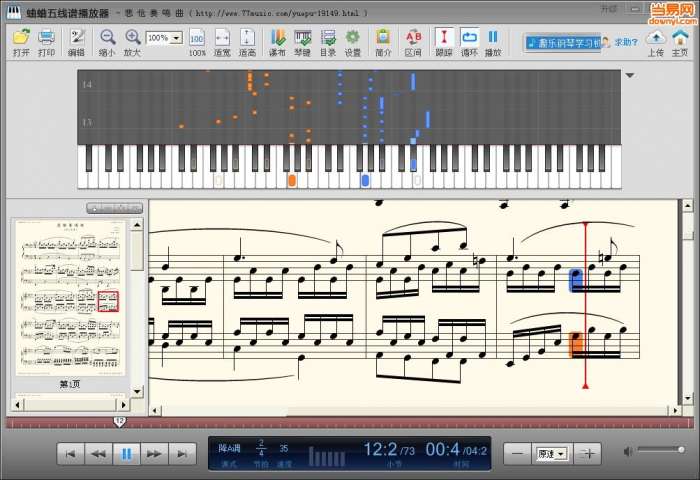The width and height of the screenshot is (700, 480).
Task: Click the Upload (上传) icon
Action: point(655,38)
